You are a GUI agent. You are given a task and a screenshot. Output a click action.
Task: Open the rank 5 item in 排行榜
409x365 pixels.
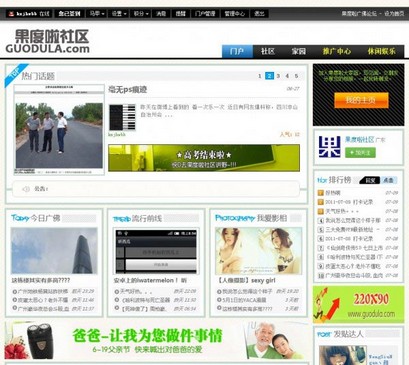pyautogui.click(x=353, y=230)
